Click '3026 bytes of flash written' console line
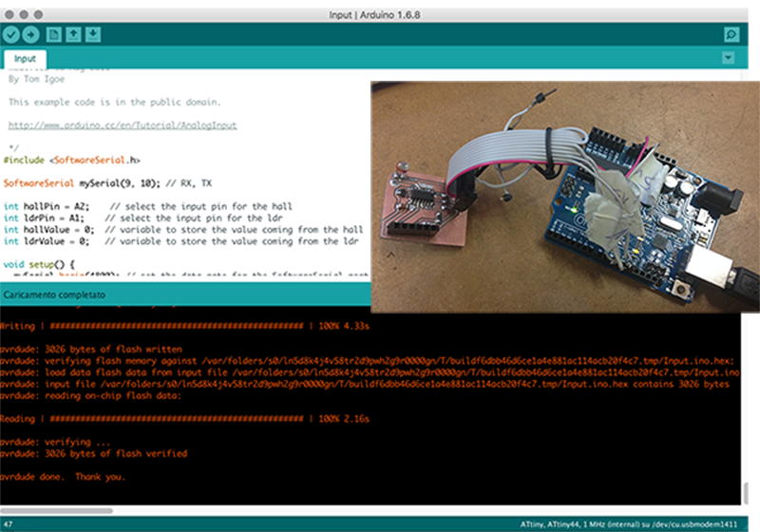Viewport: 760px width, 532px height. coord(91,350)
